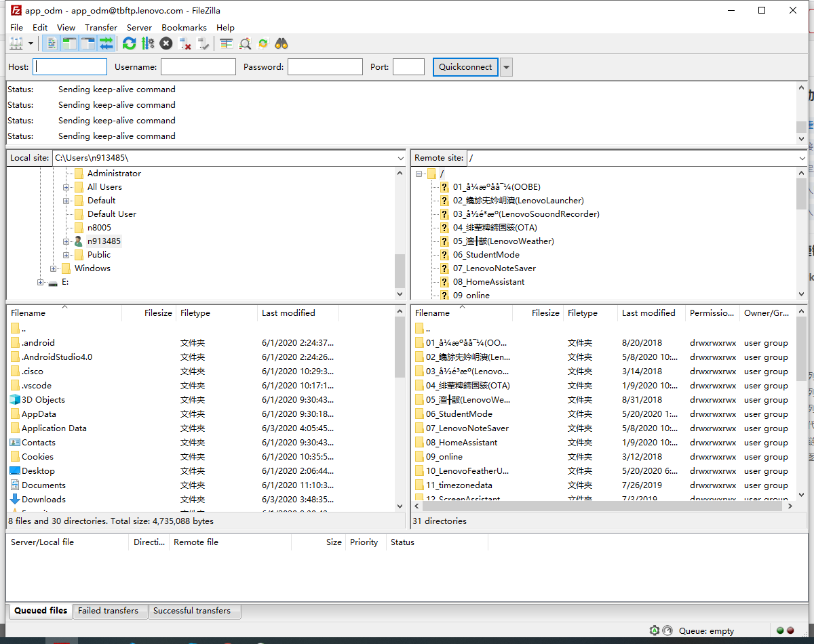Expand the Default folder tree node

(x=66, y=201)
